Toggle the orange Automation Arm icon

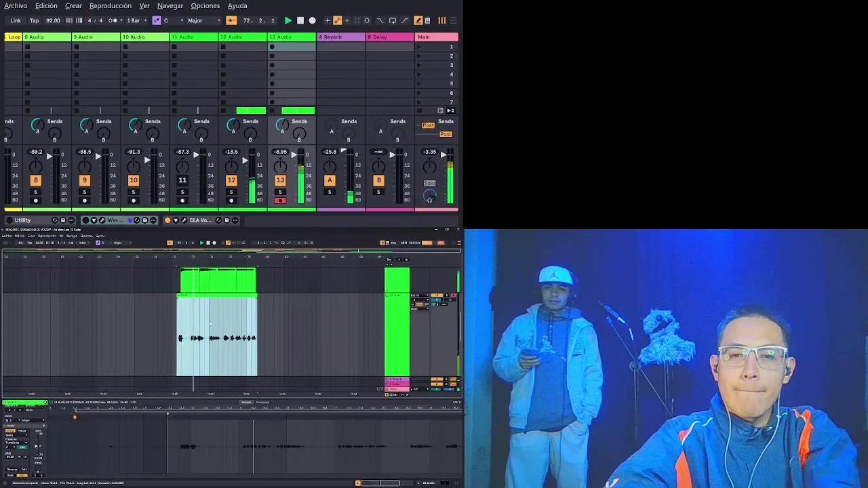pyautogui.click(x=337, y=20)
